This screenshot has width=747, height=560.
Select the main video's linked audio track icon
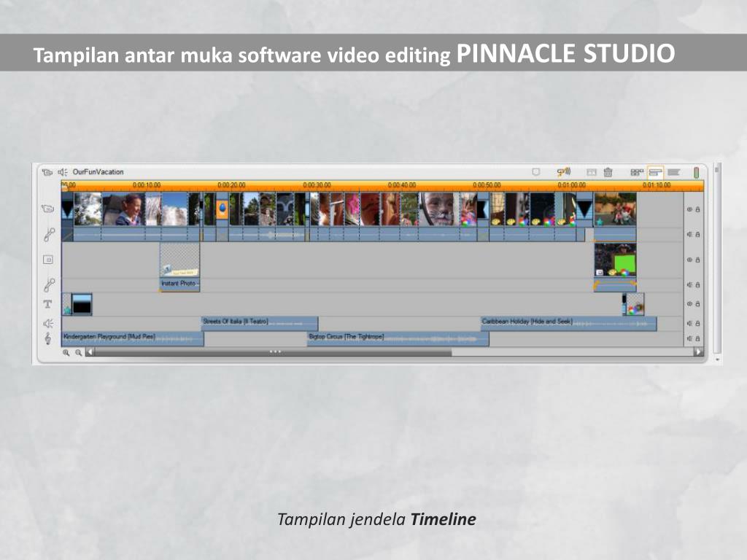click(49, 234)
